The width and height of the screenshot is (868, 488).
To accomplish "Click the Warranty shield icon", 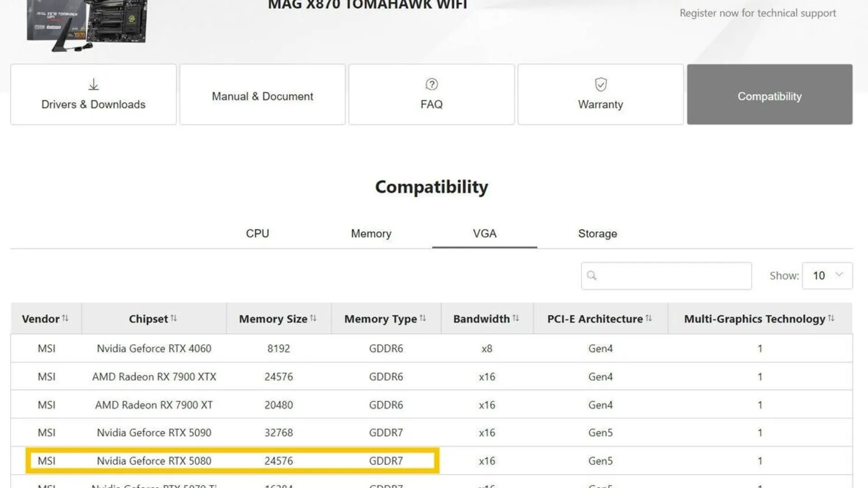I will pos(601,84).
